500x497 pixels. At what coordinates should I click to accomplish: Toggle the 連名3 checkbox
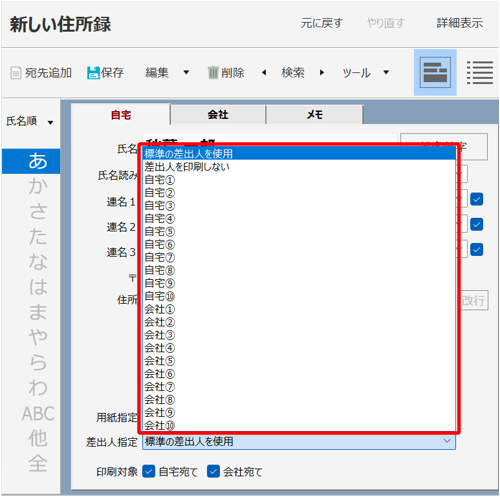[477, 249]
